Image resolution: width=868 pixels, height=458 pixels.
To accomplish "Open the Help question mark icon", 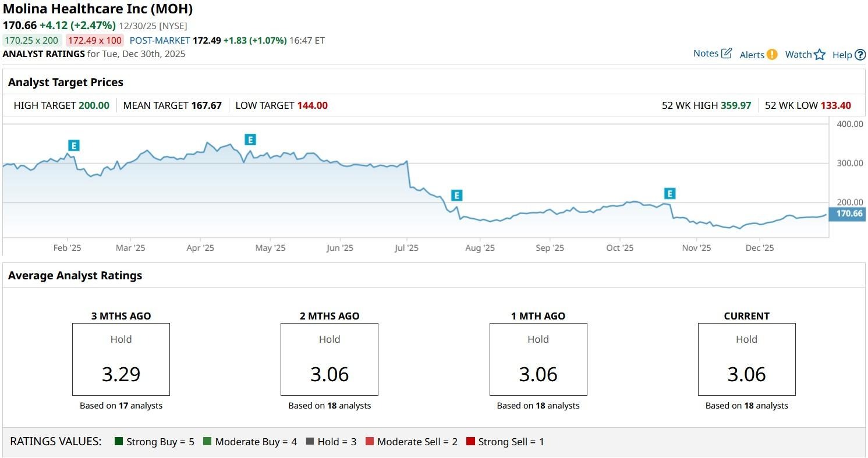I will [x=860, y=55].
